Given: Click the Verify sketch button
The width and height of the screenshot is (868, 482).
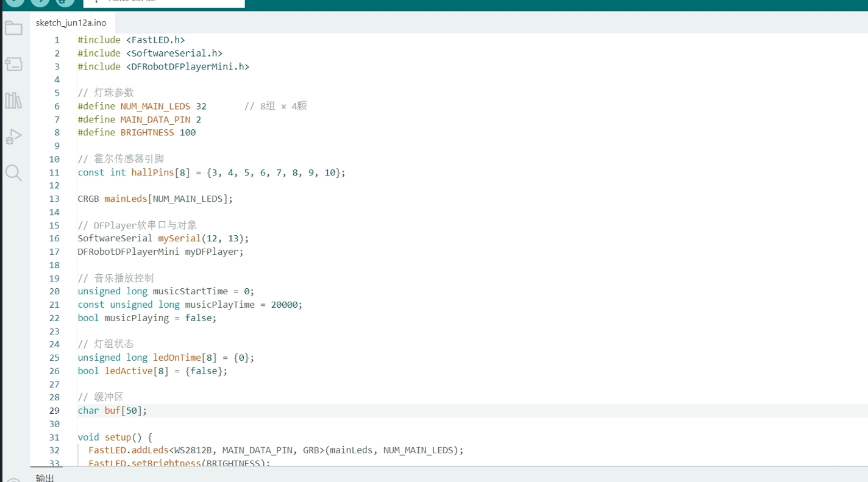Looking at the screenshot, I should 15,2.
